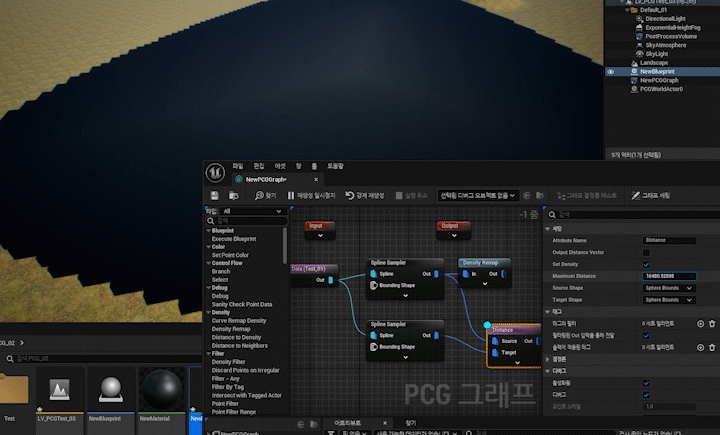Select Execute Blueprint in the palette
The image size is (720, 435).
[234, 239]
